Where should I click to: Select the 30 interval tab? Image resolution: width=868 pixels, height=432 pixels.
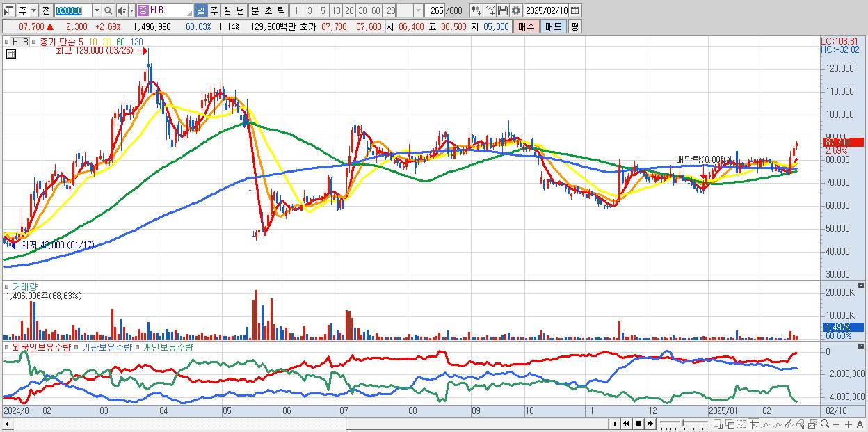(x=362, y=10)
